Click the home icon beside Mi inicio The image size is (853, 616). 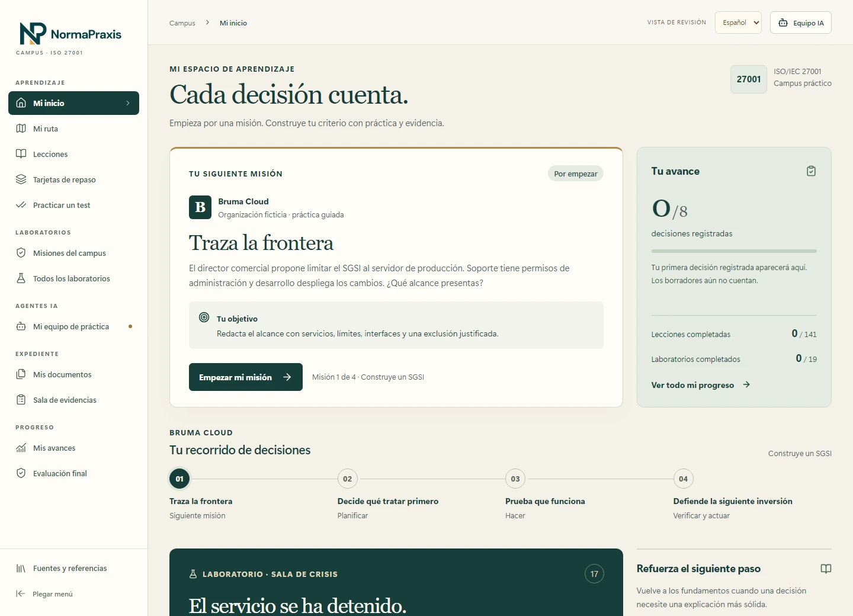coord(21,103)
